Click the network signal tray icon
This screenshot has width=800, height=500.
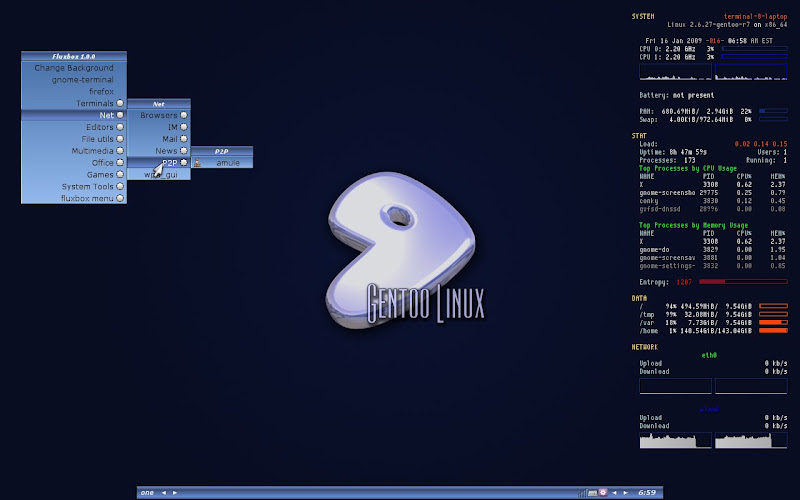coord(581,493)
